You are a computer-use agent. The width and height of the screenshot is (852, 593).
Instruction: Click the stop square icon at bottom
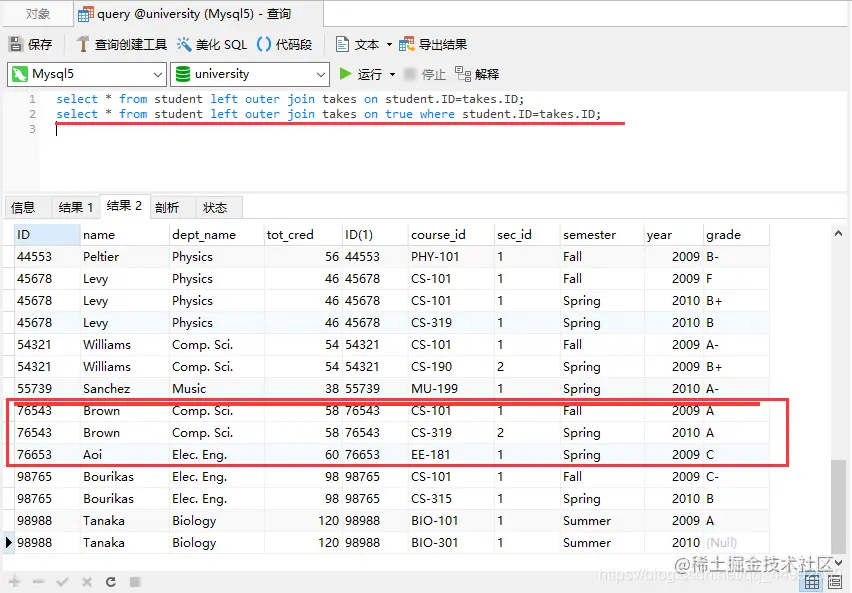click(135, 582)
